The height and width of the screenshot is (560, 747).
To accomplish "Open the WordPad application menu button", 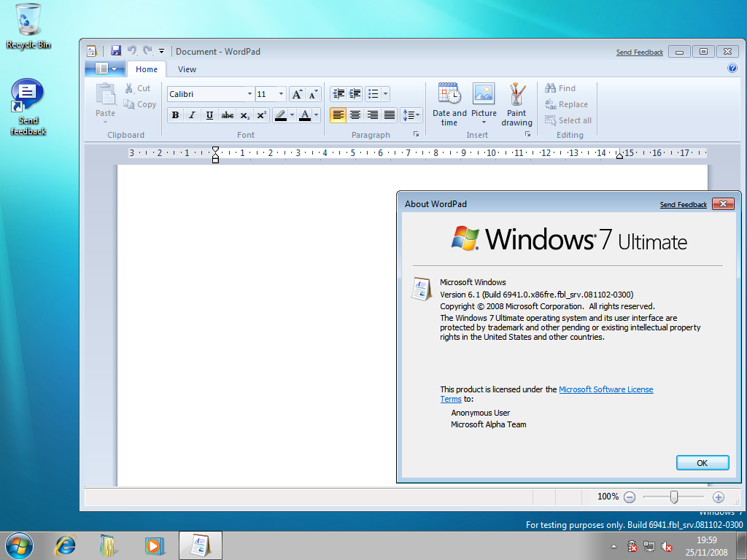I will pyautogui.click(x=106, y=69).
